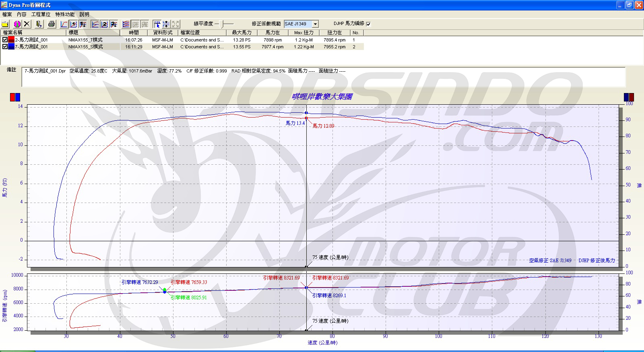Show the multi-curve overlay graph icon
This screenshot has height=352, width=644.
(126, 24)
